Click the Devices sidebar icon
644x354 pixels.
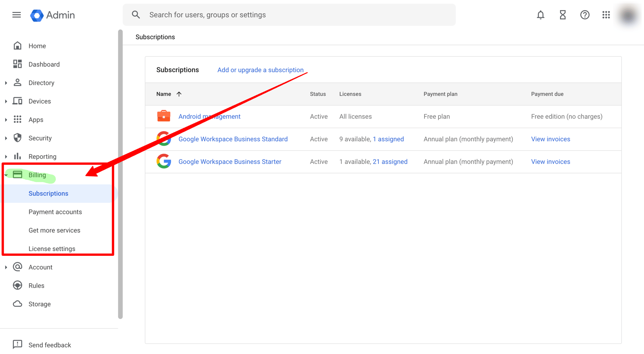[x=17, y=101]
